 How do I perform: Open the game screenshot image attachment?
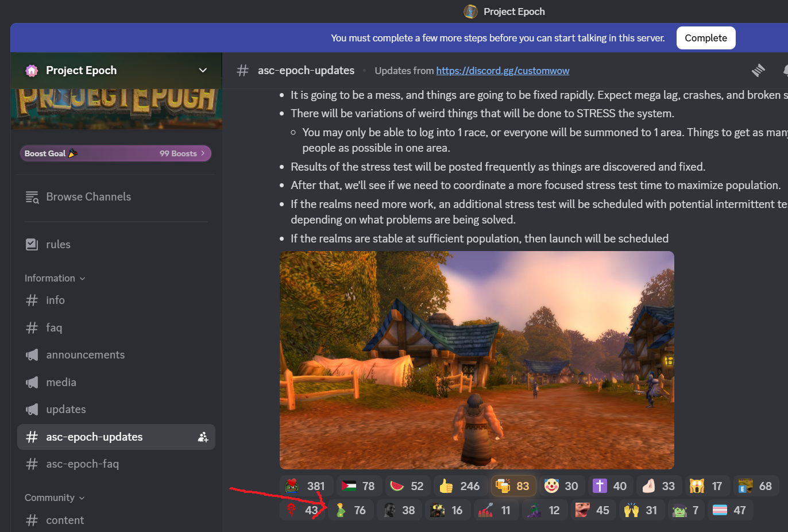click(x=477, y=360)
